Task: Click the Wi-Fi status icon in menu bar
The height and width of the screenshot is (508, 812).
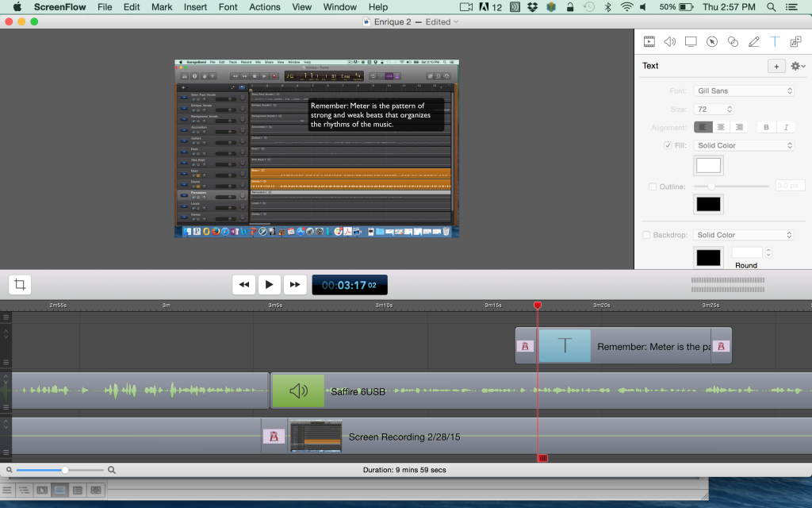Action: [626, 6]
